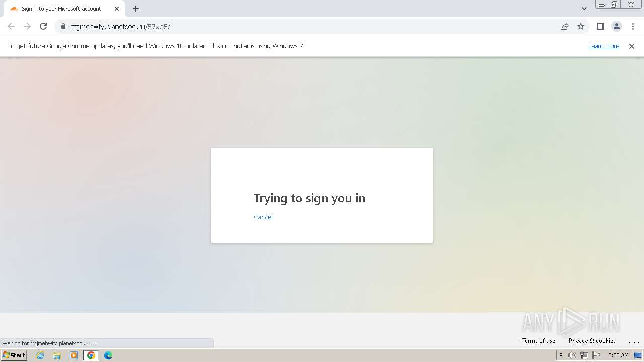Viewport: 644px width, 362px height.
Task: Open a new tab
Action: point(136,9)
